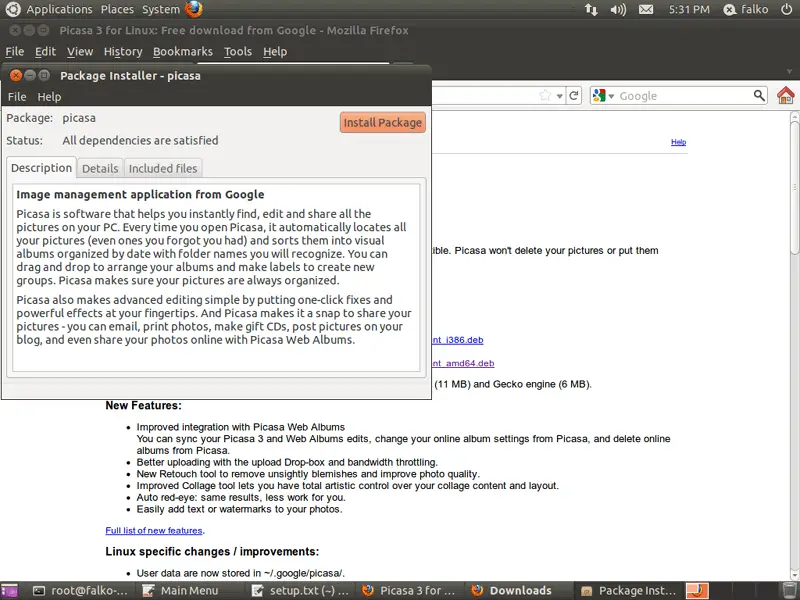Open the Package Installer File menu

[x=17, y=96]
